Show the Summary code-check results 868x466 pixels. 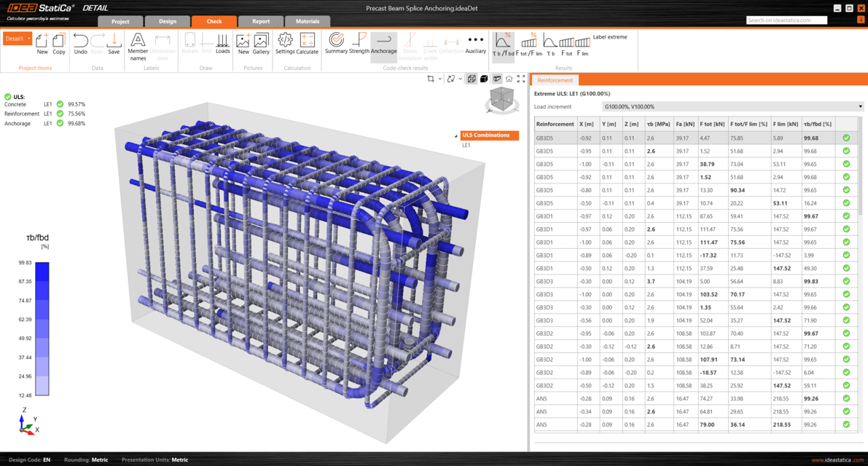point(336,43)
